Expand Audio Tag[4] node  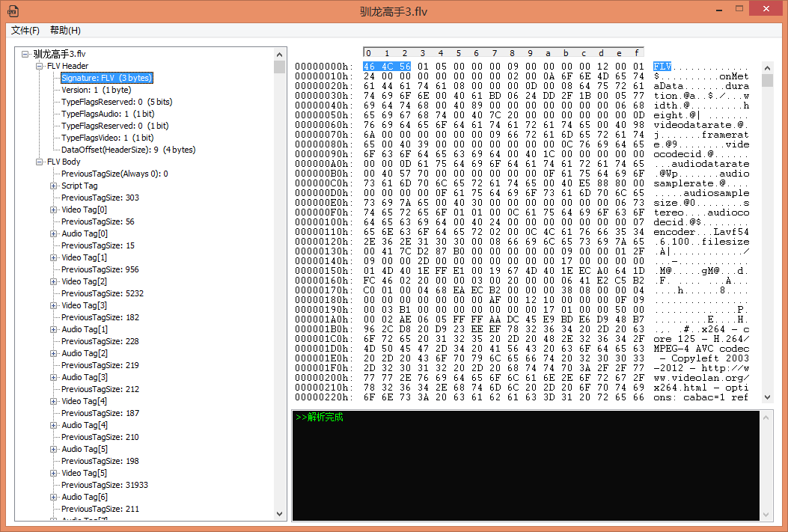(53, 426)
